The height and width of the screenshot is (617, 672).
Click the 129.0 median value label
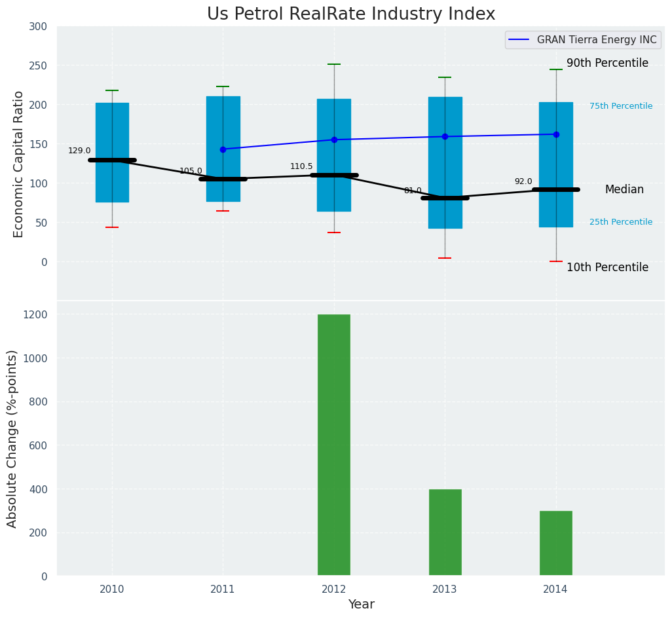coord(79,151)
